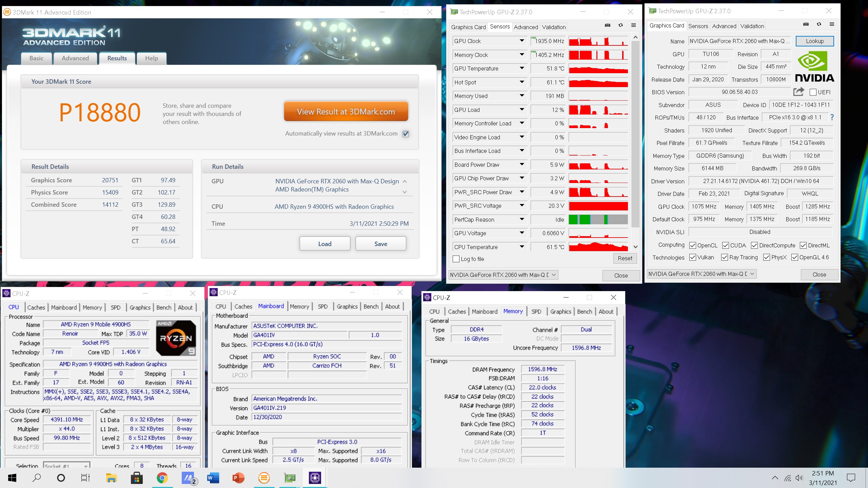Image resolution: width=868 pixels, height=488 pixels.
Task: Click View Result at 3DMark.com button
Action: (346, 111)
